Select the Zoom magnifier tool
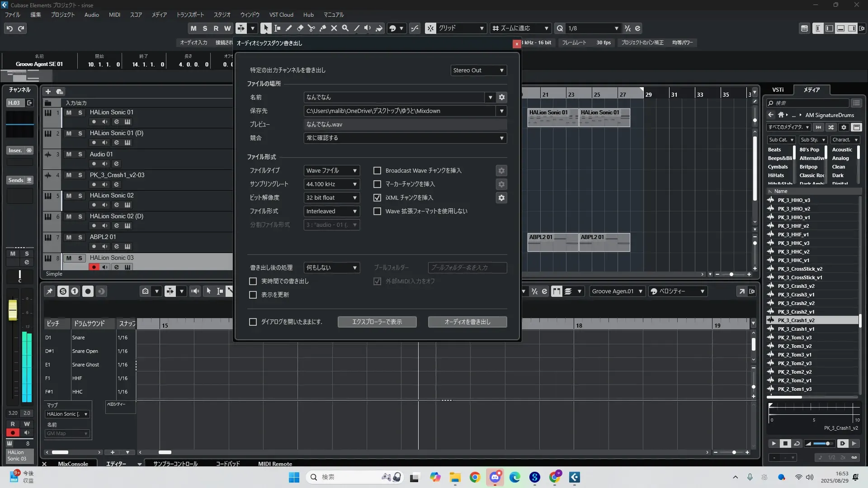The height and width of the screenshot is (488, 868). point(345,28)
